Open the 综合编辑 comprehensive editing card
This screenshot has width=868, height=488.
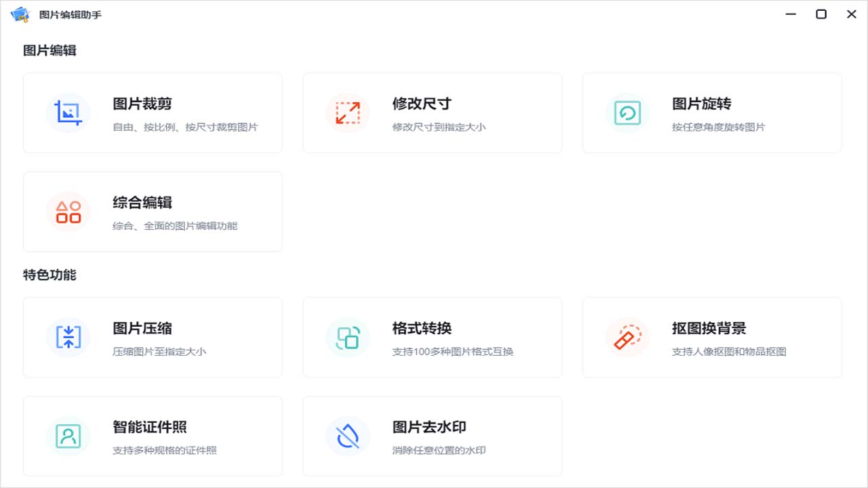tap(153, 211)
